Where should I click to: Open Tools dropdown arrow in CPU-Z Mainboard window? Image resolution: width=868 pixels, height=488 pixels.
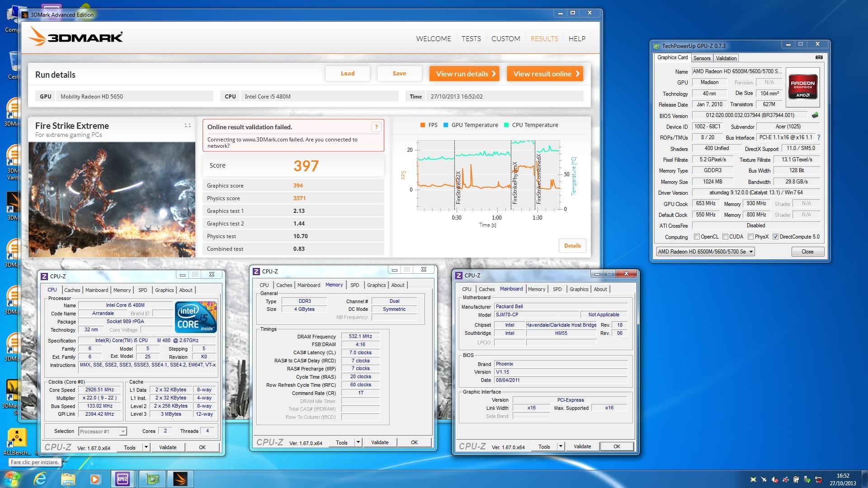[561, 446]
